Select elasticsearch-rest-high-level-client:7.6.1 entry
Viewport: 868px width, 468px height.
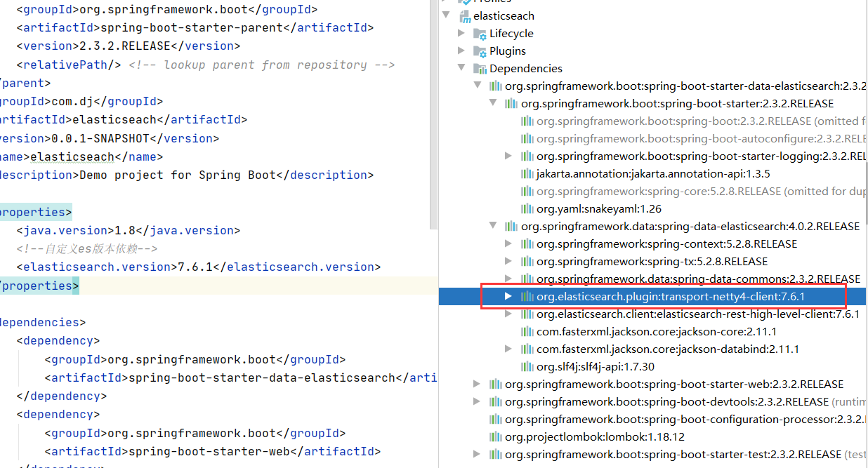(x=698, y=314)
